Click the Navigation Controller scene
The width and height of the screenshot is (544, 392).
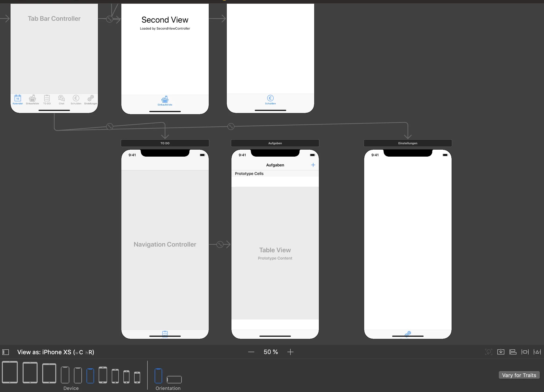165,244
